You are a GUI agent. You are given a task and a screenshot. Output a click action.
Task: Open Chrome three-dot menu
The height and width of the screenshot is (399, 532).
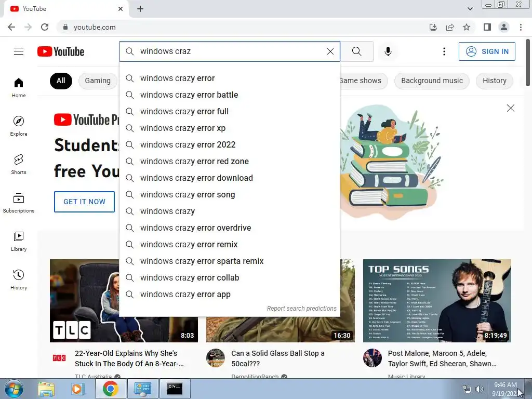[521, 27]
